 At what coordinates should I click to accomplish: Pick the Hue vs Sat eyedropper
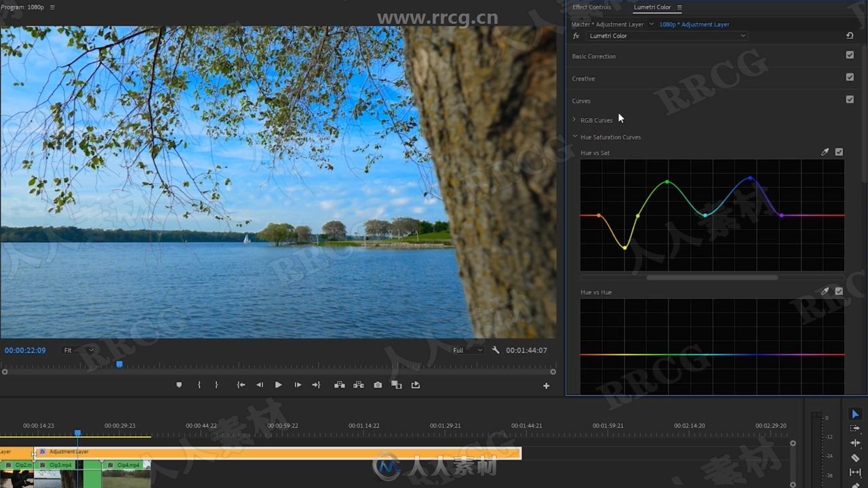pos(825,152)
